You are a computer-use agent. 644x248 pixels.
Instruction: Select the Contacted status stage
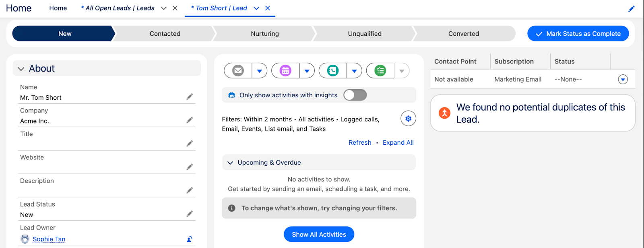165,34
